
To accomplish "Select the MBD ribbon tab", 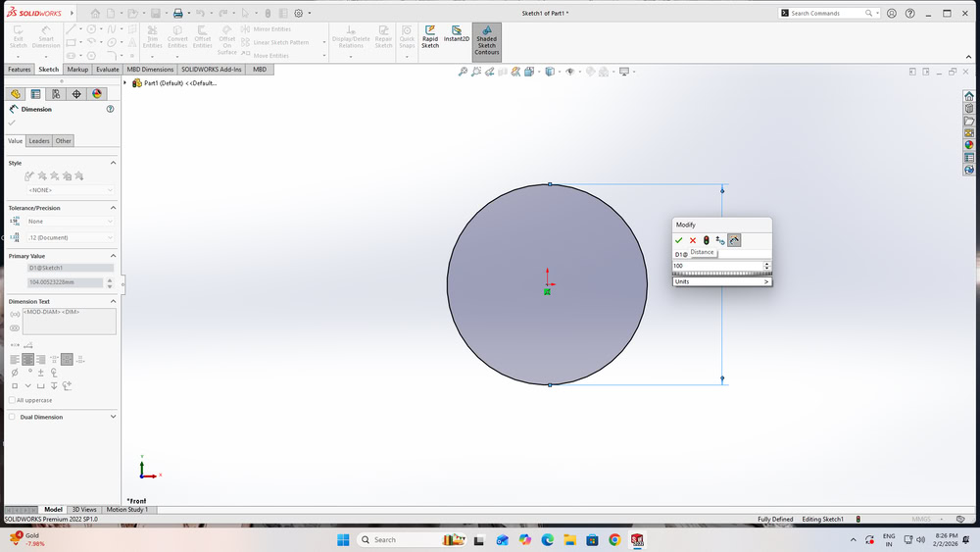I will 260,70.
